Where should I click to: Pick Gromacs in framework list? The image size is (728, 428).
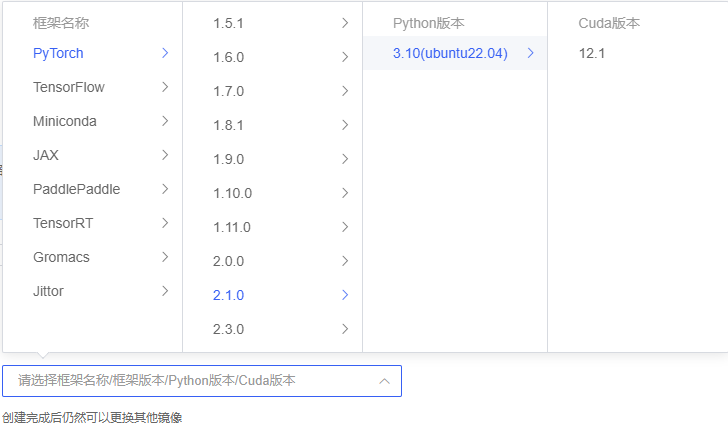point(61,257)
